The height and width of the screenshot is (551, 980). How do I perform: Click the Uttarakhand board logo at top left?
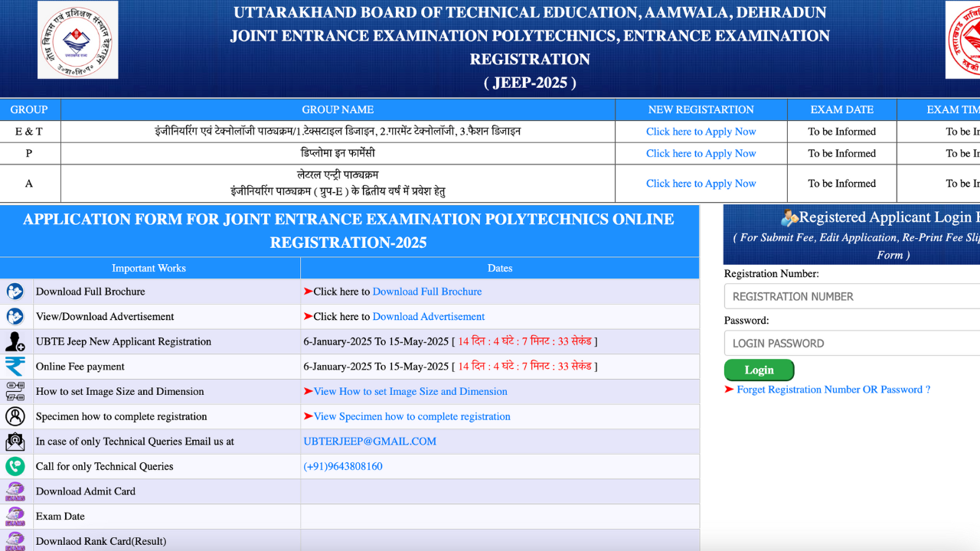click(x=78, y=40)
